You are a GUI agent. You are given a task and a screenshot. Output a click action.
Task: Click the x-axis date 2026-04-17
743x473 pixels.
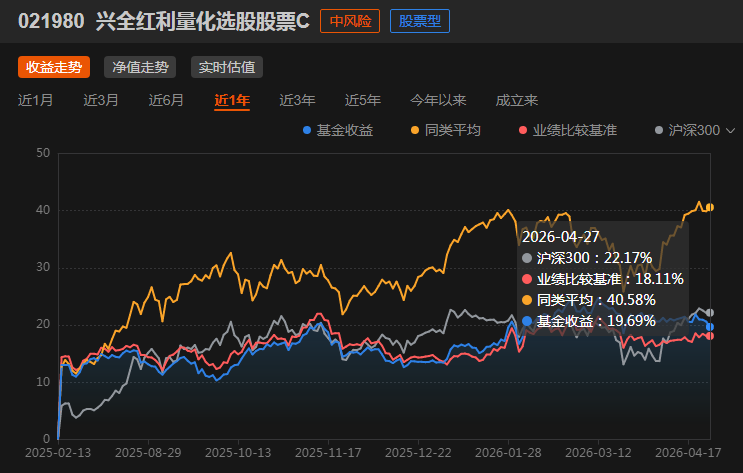(688, 453)
